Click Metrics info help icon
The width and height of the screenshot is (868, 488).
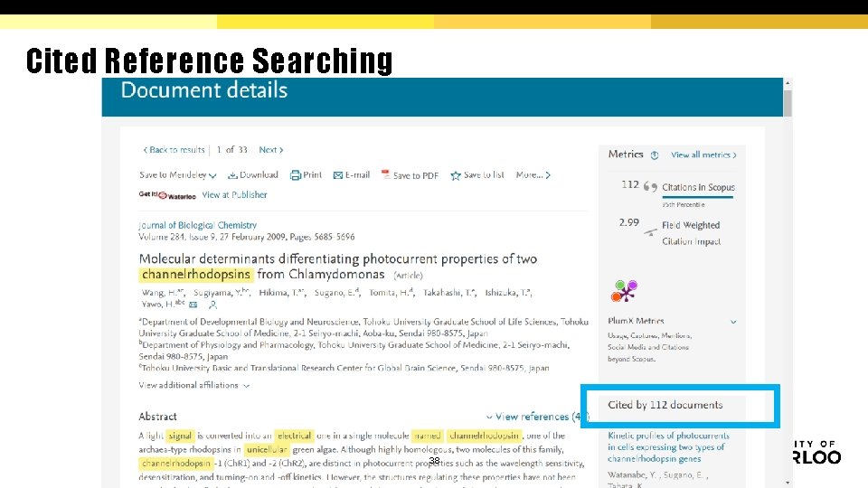pyautogui.click(x=655, y=155)
